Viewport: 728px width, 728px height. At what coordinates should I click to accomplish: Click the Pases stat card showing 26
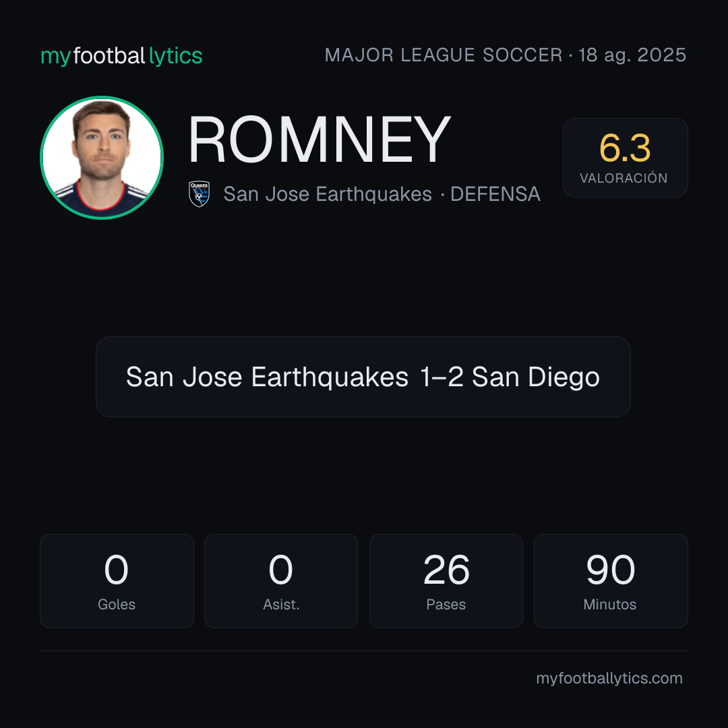pyautogui.click(x=446, y=581)
